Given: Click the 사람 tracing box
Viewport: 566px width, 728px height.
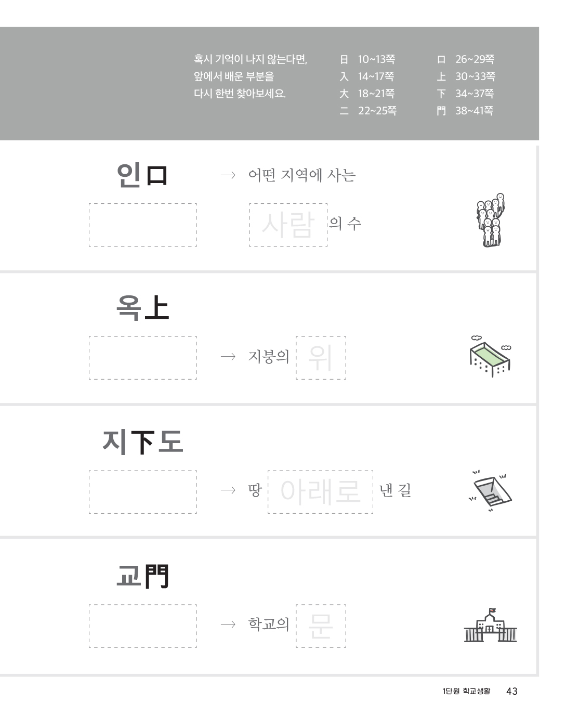Looking at the screenshot, I should pos(288,225).
